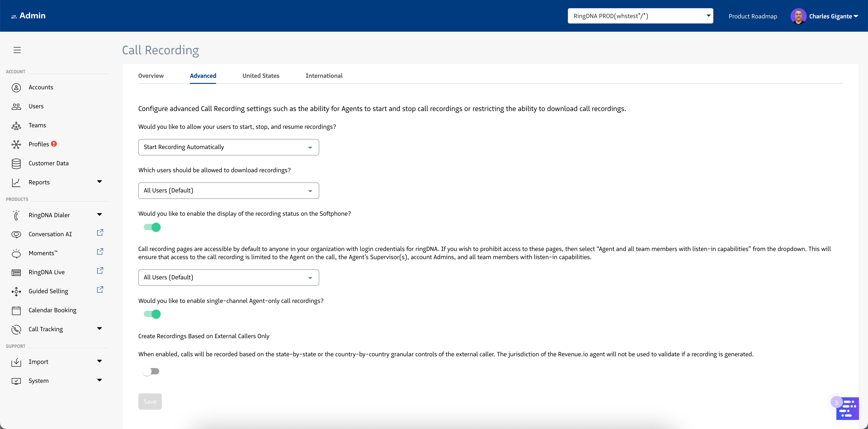Open Start Recording Automatically dropdown
Screen dimensions: 868x429
(228, 147)
